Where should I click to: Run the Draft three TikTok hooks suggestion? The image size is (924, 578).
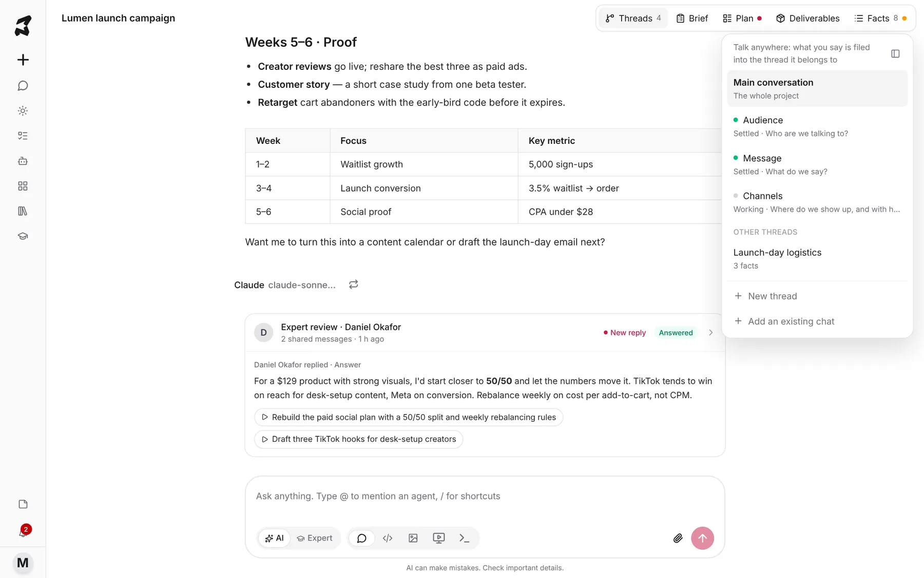(x=358, y=439)
